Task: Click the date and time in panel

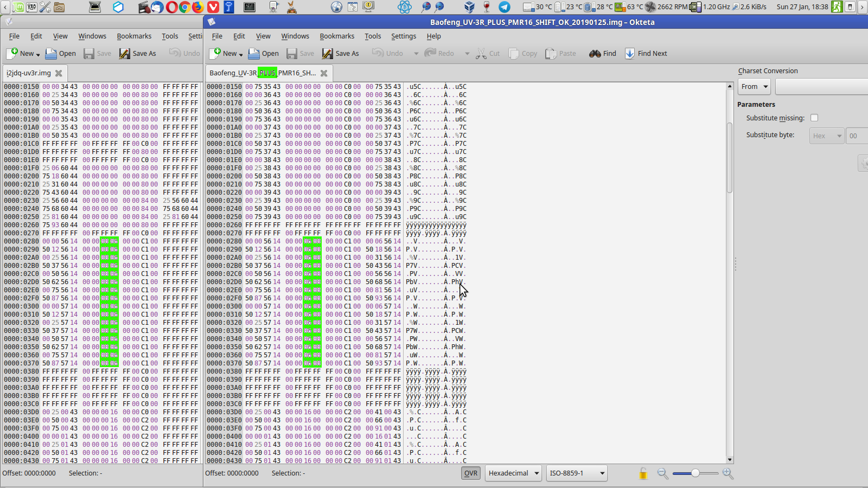Action: pyautogui.click(x=802, y=7)
